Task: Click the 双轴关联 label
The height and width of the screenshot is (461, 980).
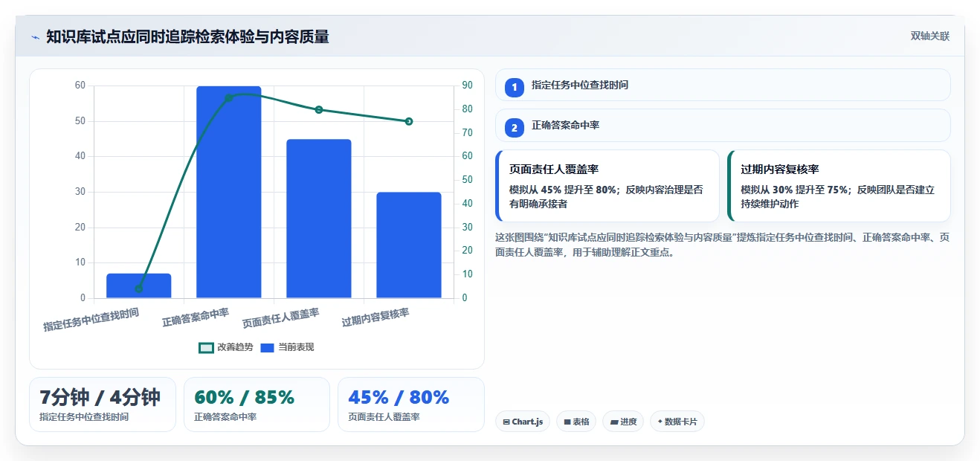Action: pos(930,36)
